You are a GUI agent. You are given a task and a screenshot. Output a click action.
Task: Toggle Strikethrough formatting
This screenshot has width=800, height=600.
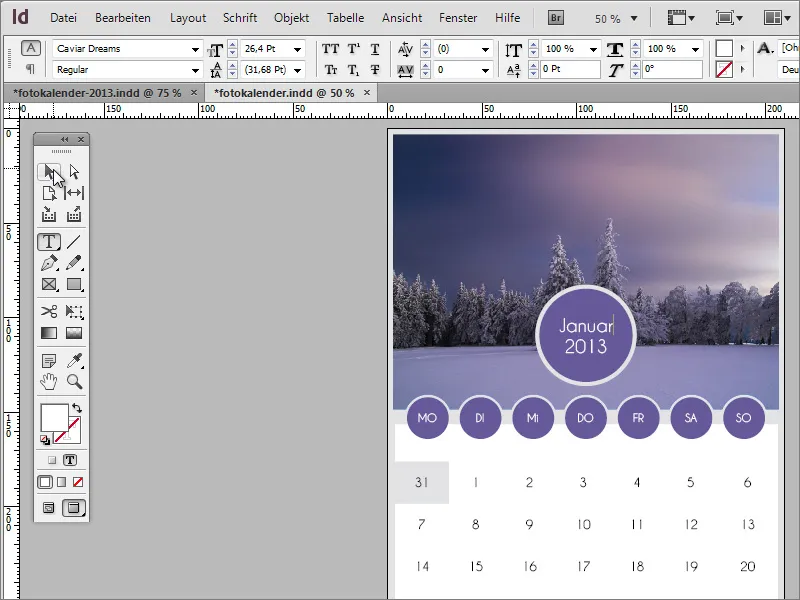pos(375,70)
